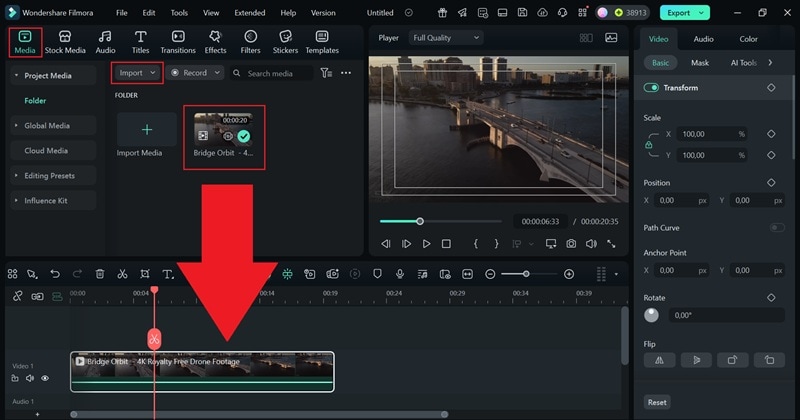Image resolution: width=800 pixels, height=420 pixels.
Task: Toggle the scale aspect ratio lock
Action: (648, 145)
